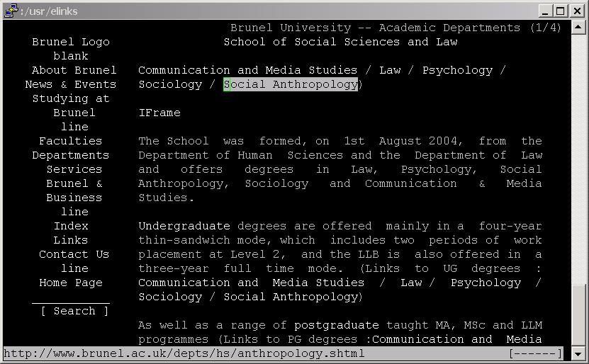This screenshot has height=364, width=589.
Task: Maximize the elinks terminal window
Action: (x=561, y=11)
